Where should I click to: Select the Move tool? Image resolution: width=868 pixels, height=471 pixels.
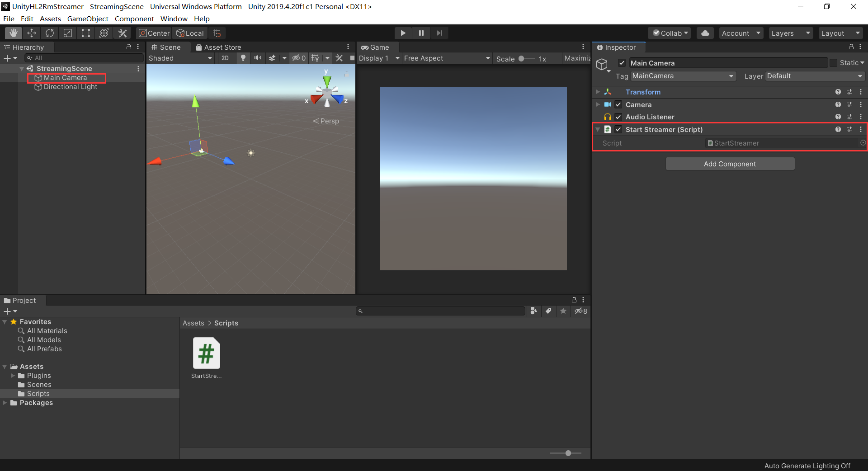(31, 33)
